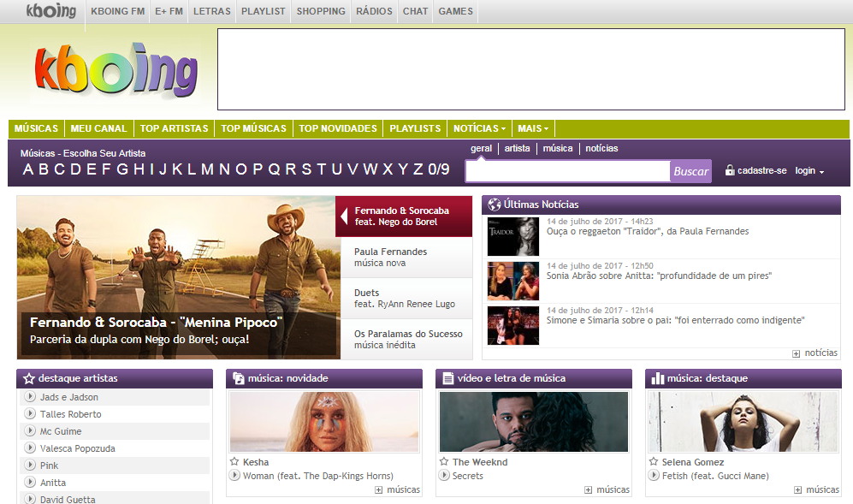853x504 pixels.
Task: Open MEU CANAL menu item
Action: [98, 128]
